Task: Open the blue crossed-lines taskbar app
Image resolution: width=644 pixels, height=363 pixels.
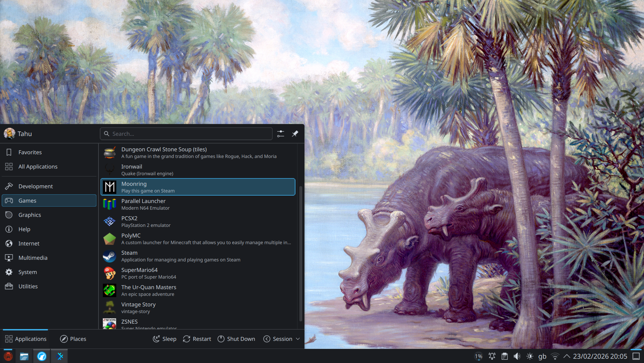Action: click(x=60, y=356)
